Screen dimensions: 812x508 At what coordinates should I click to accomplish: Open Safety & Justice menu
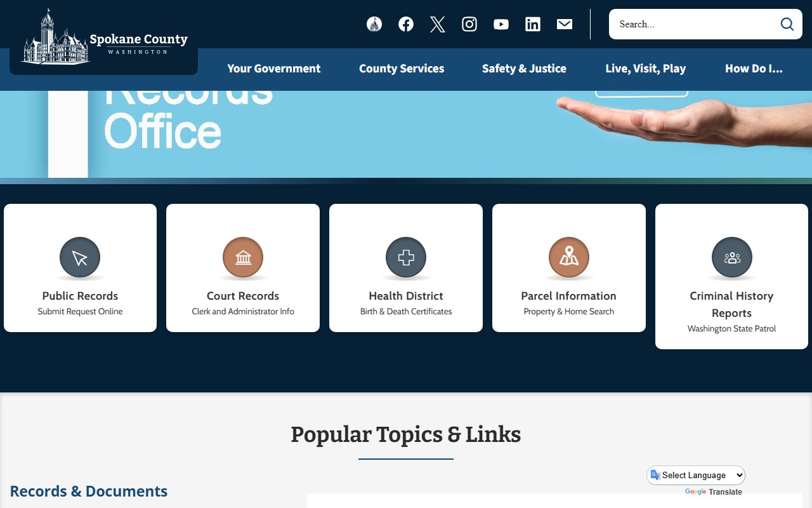pyautogui.click(x=524, y=69)
